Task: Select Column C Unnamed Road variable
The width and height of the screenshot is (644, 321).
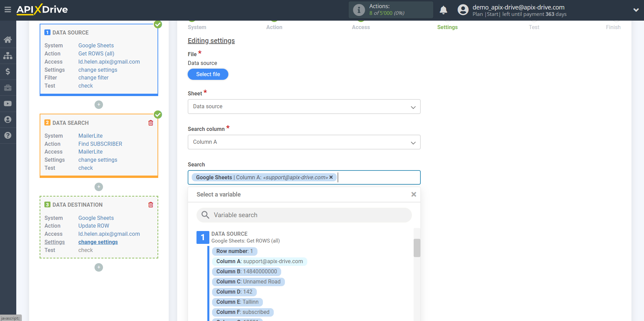Action: coord(248,282)
